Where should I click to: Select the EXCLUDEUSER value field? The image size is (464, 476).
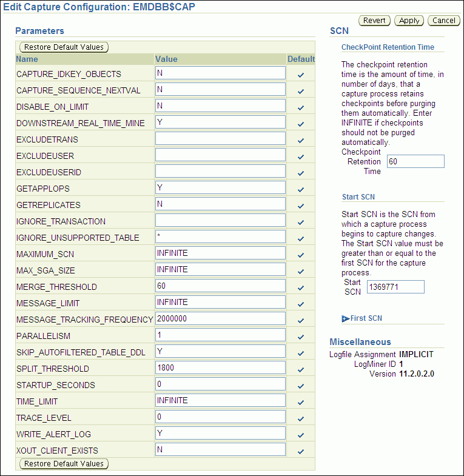coord(220,155)
